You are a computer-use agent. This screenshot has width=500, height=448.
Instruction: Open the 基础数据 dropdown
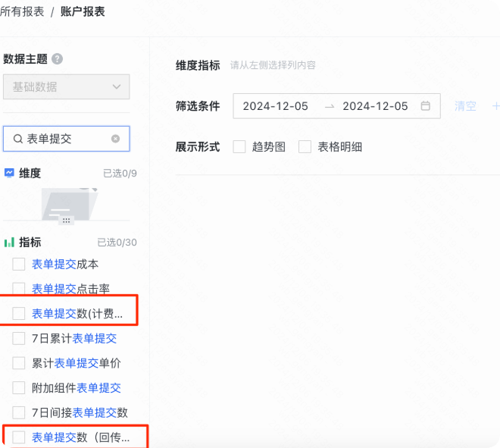coord(67,86)
